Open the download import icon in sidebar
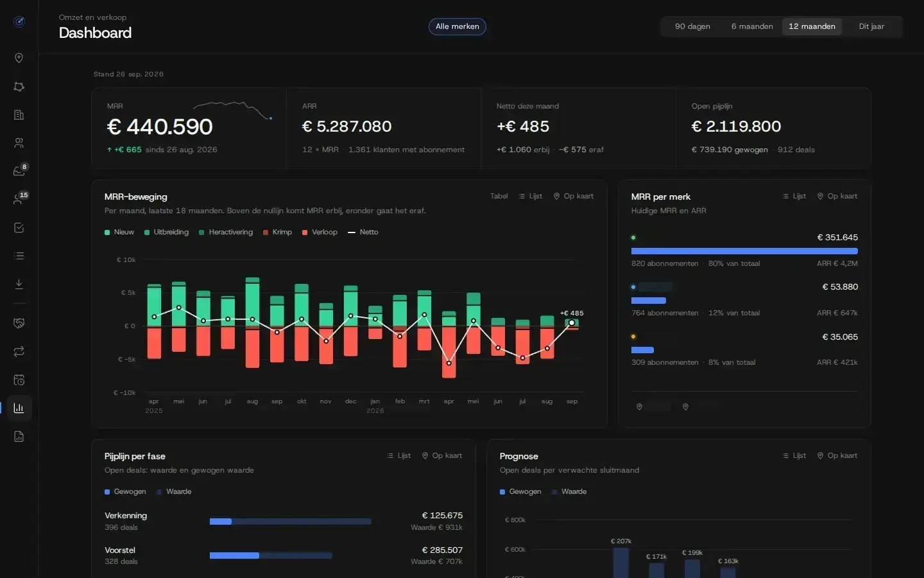 [19, 284]
